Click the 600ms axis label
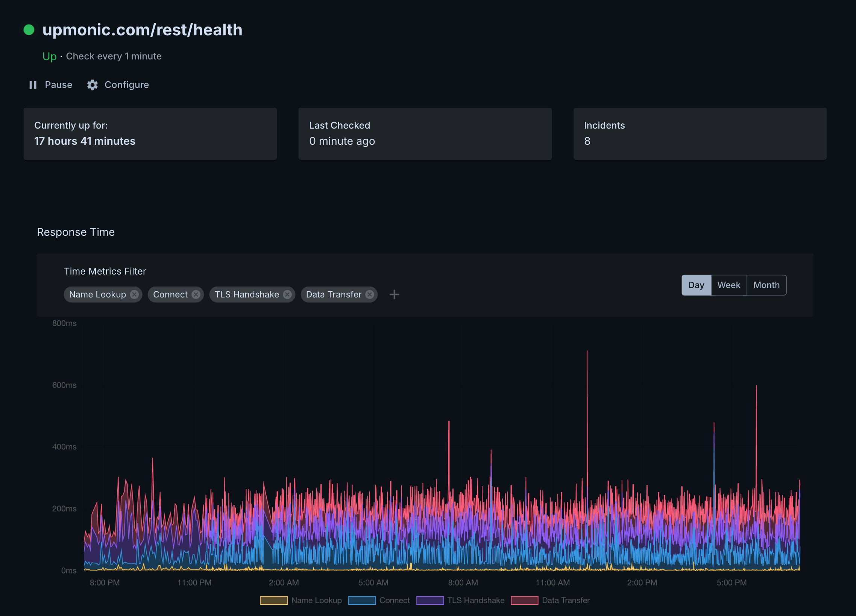The width and height of the screenshot is (856, 616). point(64,385)
